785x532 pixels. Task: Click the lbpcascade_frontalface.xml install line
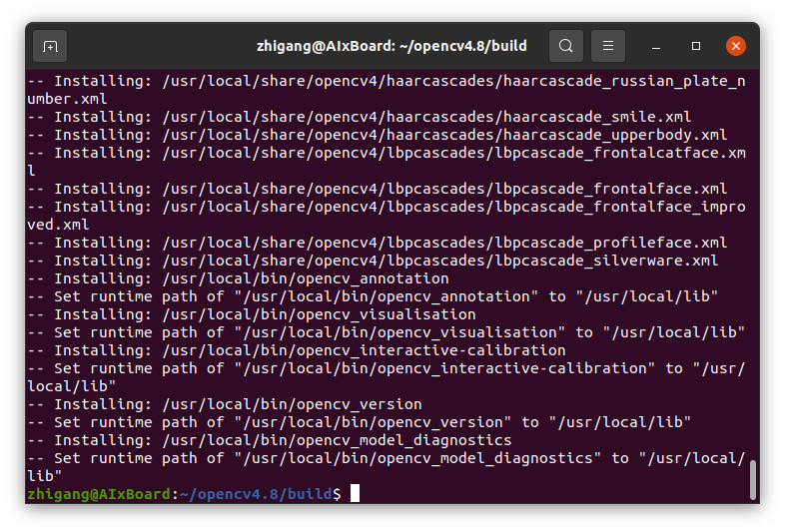377,189
